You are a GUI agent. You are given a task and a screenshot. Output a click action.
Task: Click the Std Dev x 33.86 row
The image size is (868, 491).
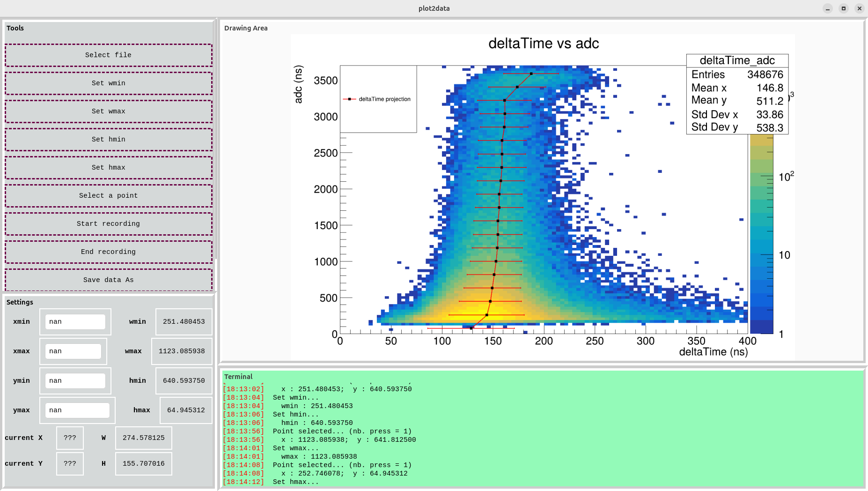point(737,115)
